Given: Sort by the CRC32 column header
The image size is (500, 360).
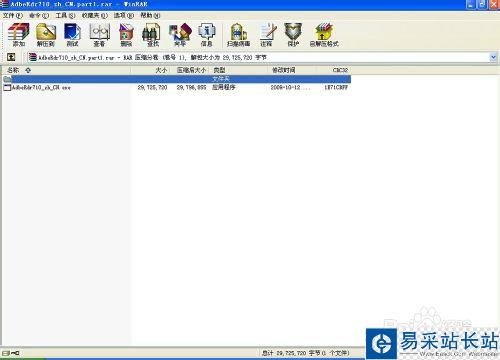Looking at the screenshot, I should (x=334, y=70).
